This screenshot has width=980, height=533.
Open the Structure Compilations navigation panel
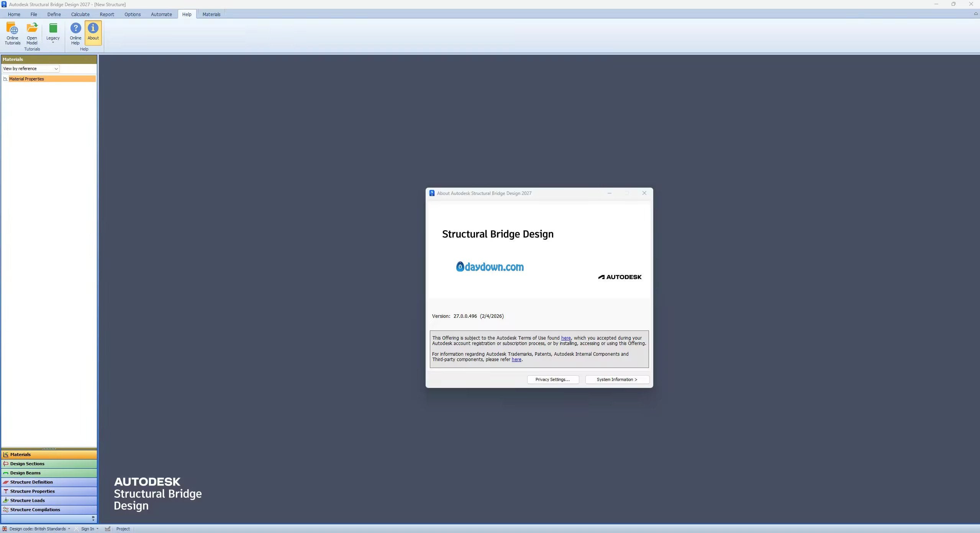[49, 510]
